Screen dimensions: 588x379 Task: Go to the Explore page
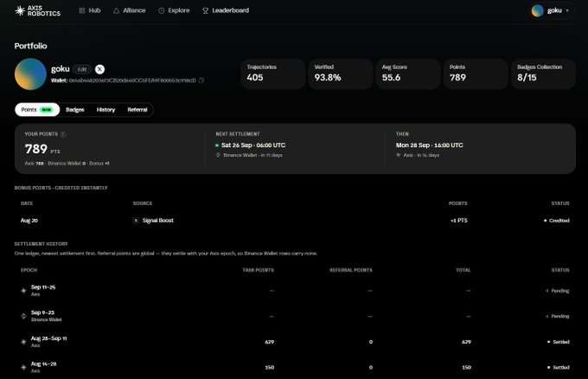pos(174,10)
